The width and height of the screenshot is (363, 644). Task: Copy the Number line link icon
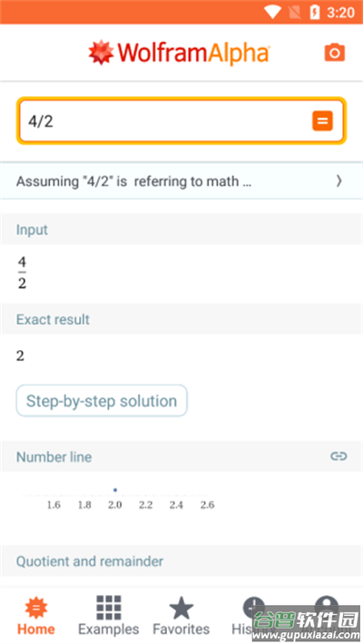click(338, 456)
